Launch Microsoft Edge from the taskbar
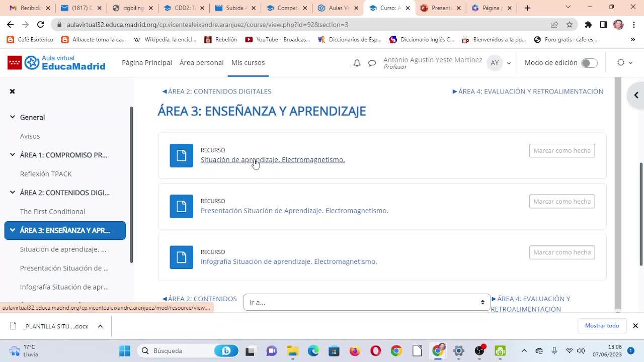This screenshot has width=644, height=362. [313, 350]
